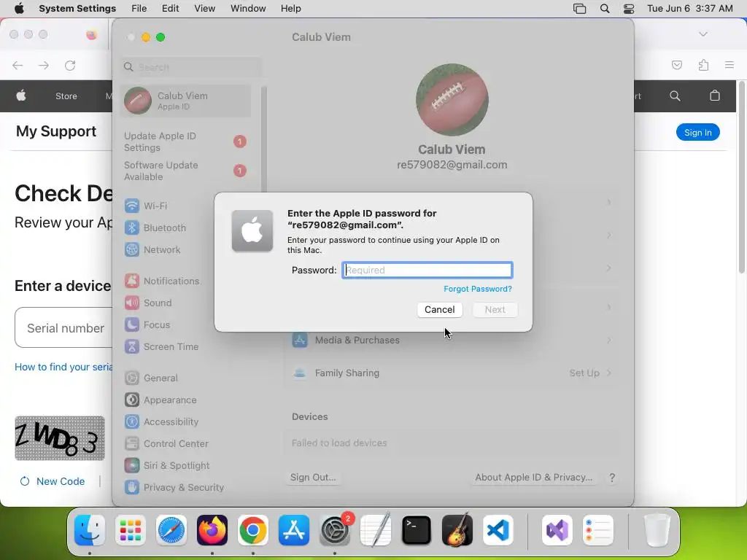
Task: Click the Wi-Fi icon in settings sidebar
Action: coord(132,206)
